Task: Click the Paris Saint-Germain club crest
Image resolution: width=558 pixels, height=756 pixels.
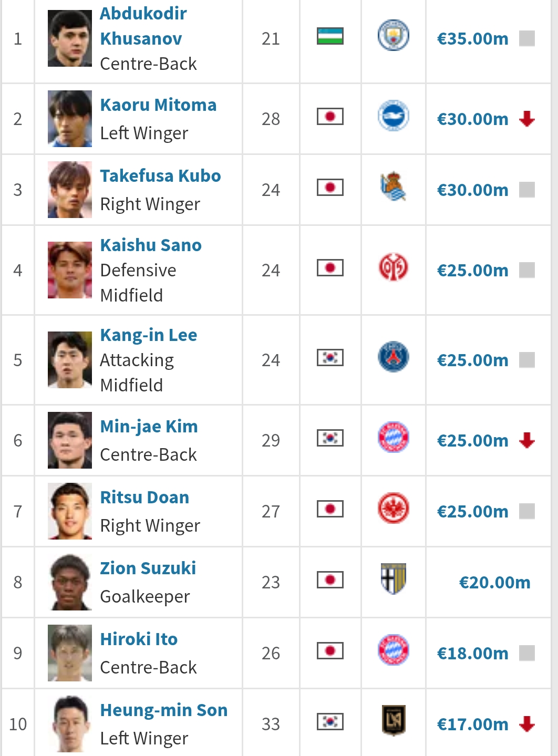Action: (x=393, y=357)
